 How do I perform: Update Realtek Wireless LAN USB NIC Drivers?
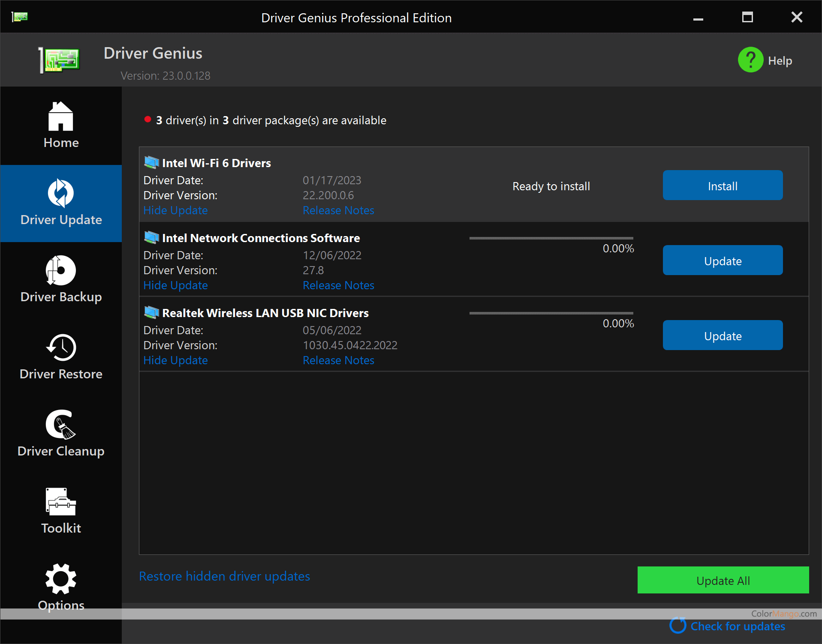(723, 335)
